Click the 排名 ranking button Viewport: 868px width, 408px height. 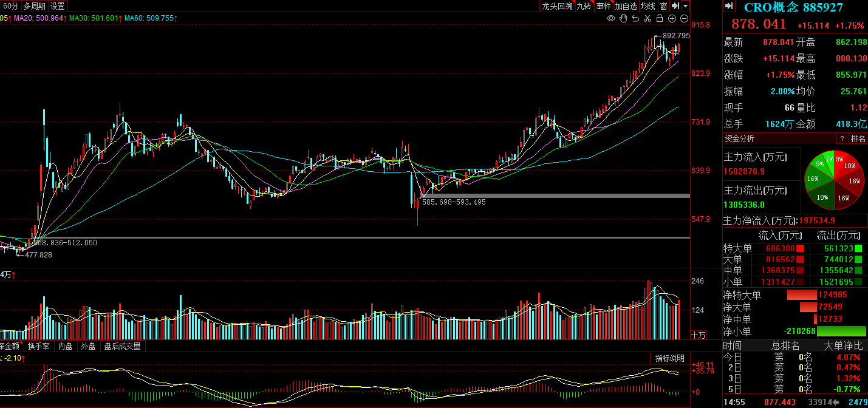coord(858,139)
